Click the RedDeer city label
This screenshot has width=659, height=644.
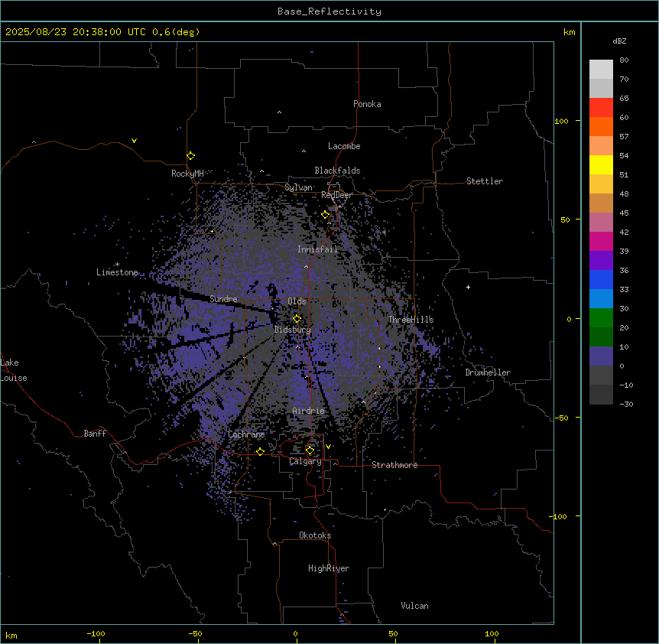point(336,195)
